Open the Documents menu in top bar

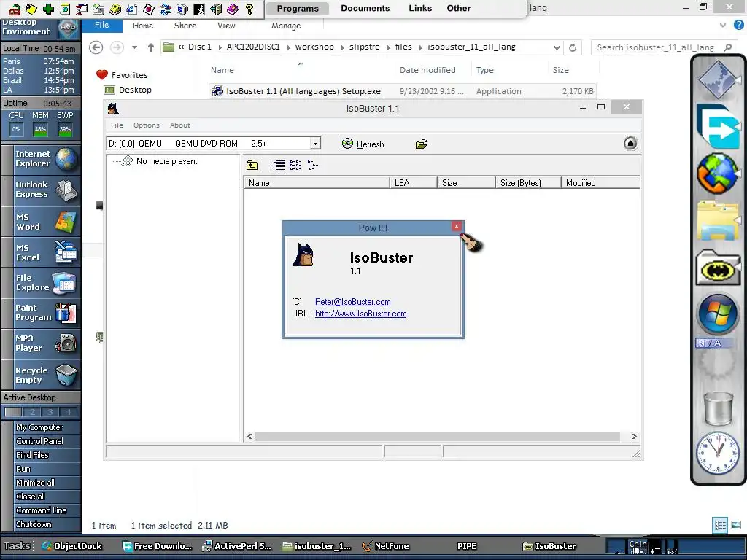[x=365, y=8]
